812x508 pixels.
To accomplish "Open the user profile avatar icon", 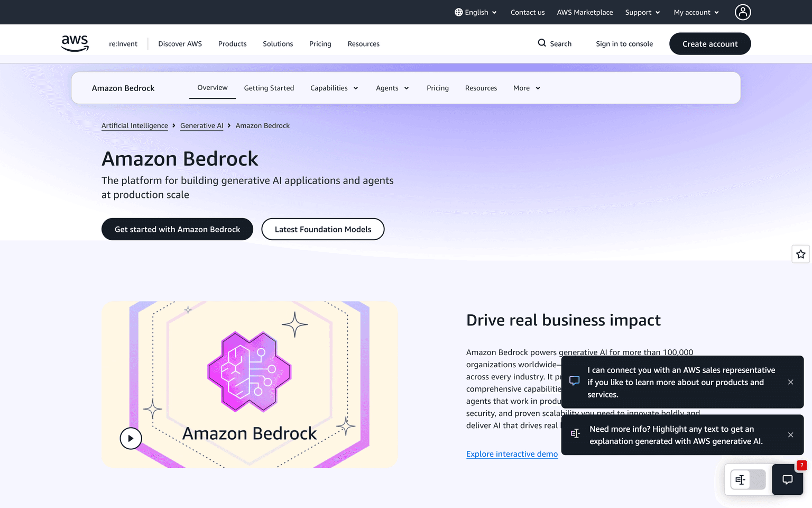I will tap(743, 12).
